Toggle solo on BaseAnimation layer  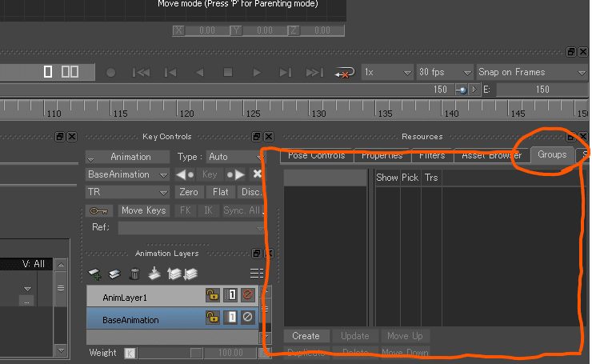[x=230, y=317]
